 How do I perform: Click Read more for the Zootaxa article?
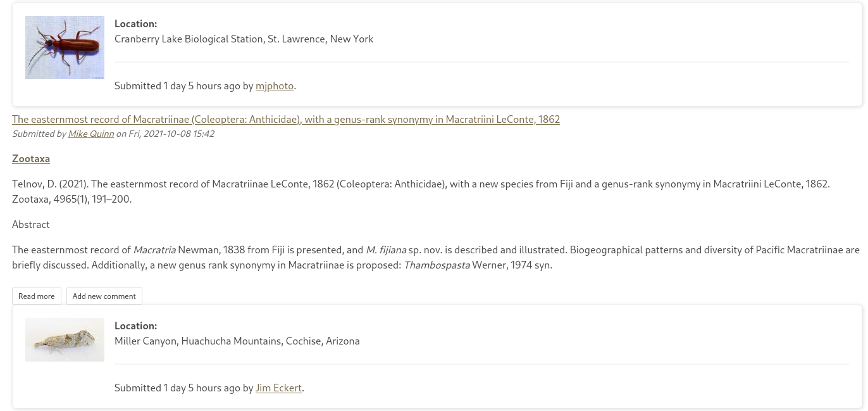[x=36, y=296]
